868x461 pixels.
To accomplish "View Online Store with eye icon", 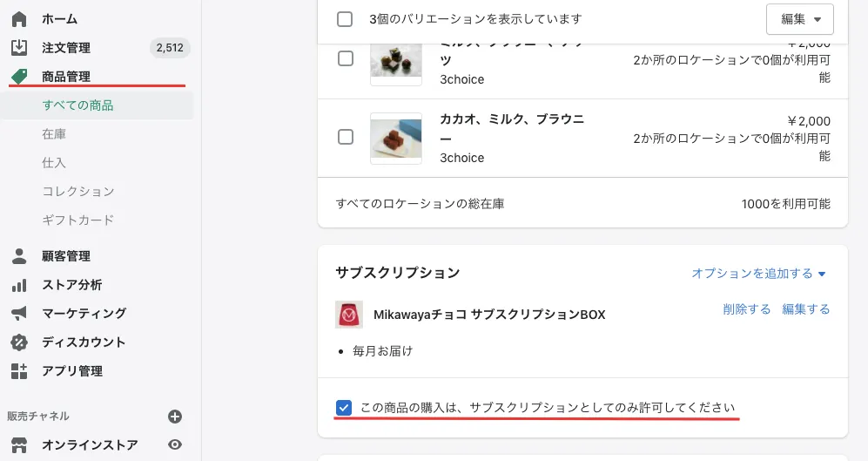I will 175,445.
